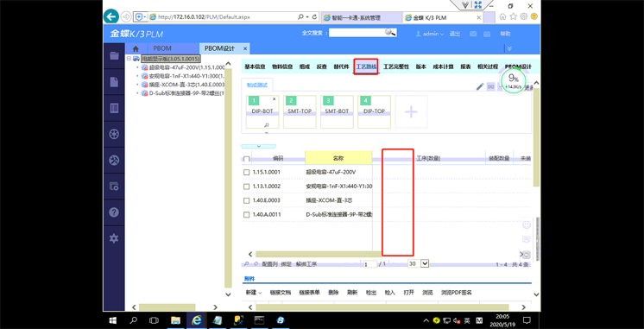This screenshot has width=644, height=329.
Task: Click the full-text search magnifier icon
Action: coord(390,33)
